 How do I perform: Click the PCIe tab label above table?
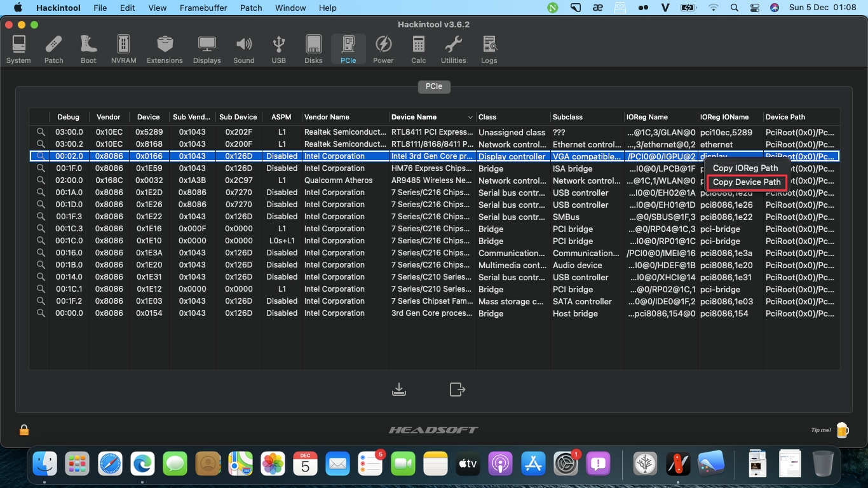coord(434,86)
